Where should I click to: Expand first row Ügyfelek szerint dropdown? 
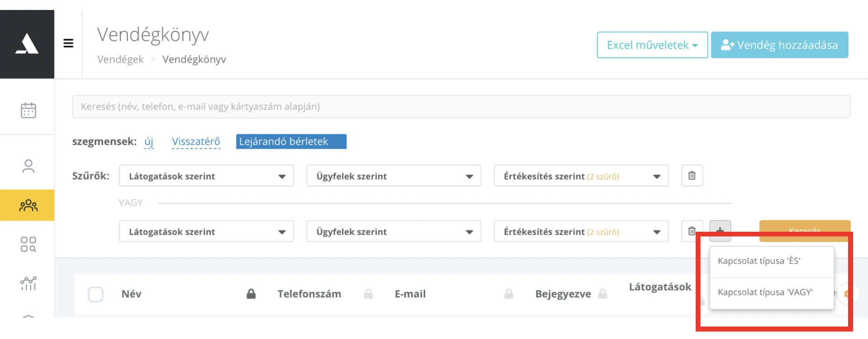[394, 176]
